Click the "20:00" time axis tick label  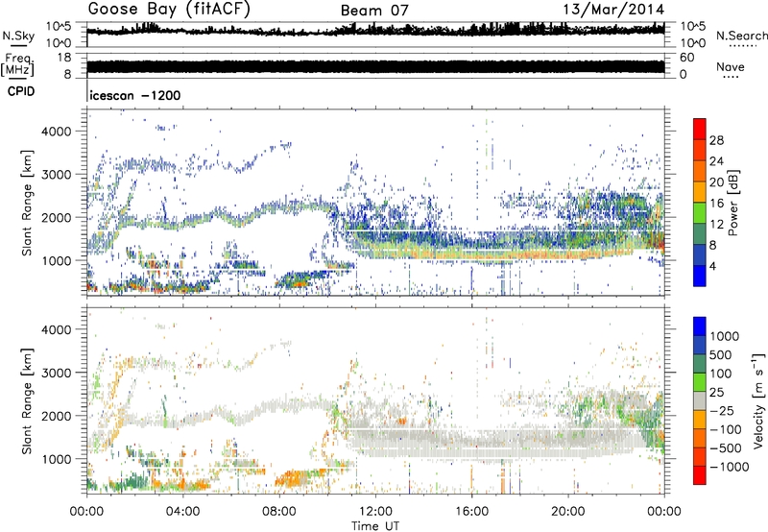568,512
